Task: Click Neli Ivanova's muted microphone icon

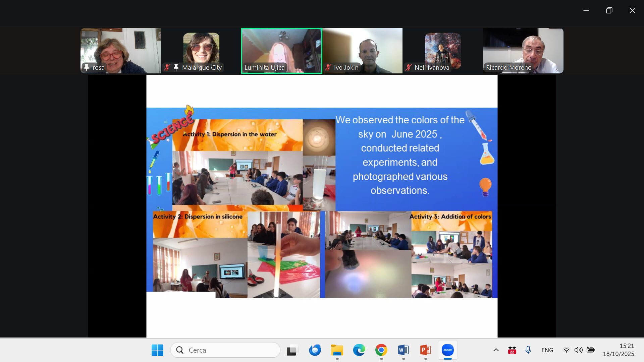Action: [409, 67]
